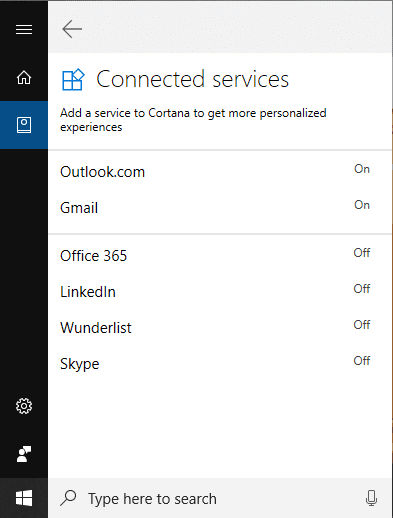Click the On status for Gmail
The image size is (393, 518).
pos(362,205)
